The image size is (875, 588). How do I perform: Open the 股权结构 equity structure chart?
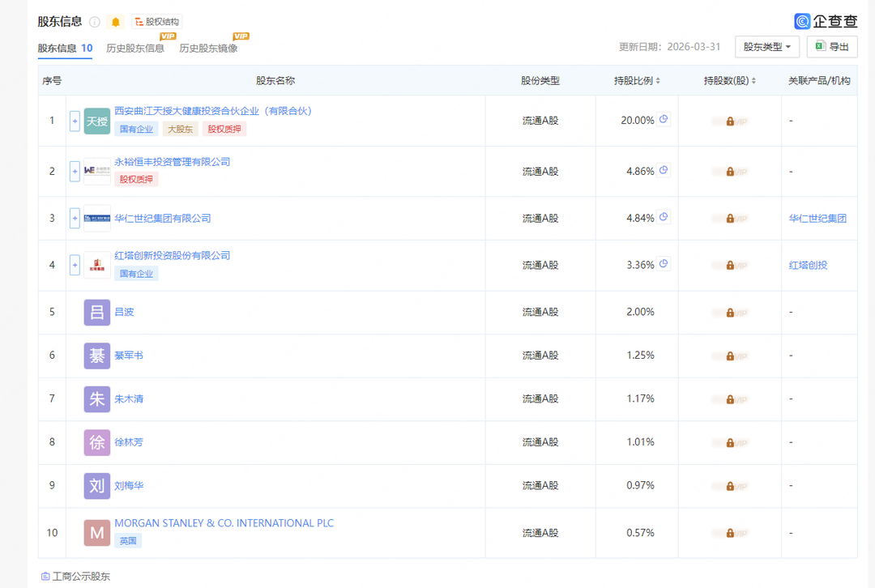point(157,22)
